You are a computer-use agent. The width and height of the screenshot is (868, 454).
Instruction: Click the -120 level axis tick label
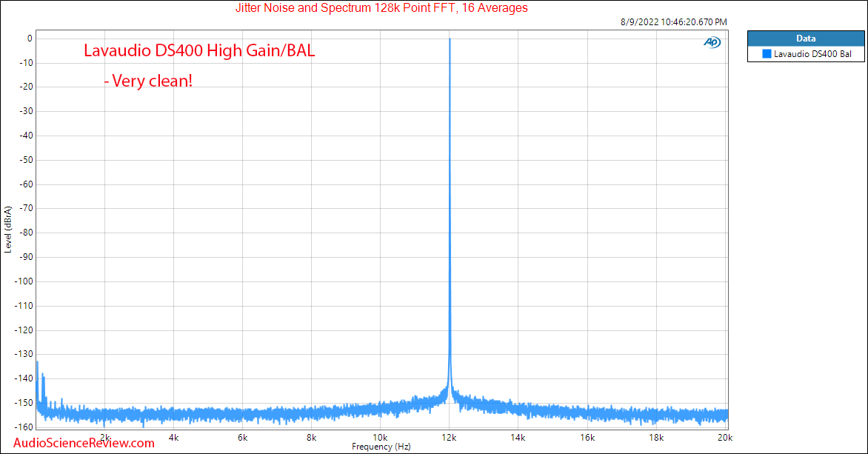[x=24, y=330]
